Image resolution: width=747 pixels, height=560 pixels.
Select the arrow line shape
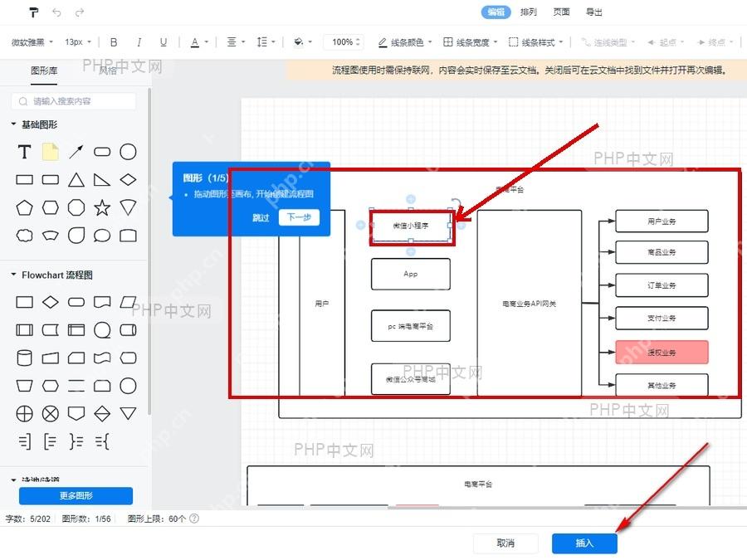click(76, 152)
